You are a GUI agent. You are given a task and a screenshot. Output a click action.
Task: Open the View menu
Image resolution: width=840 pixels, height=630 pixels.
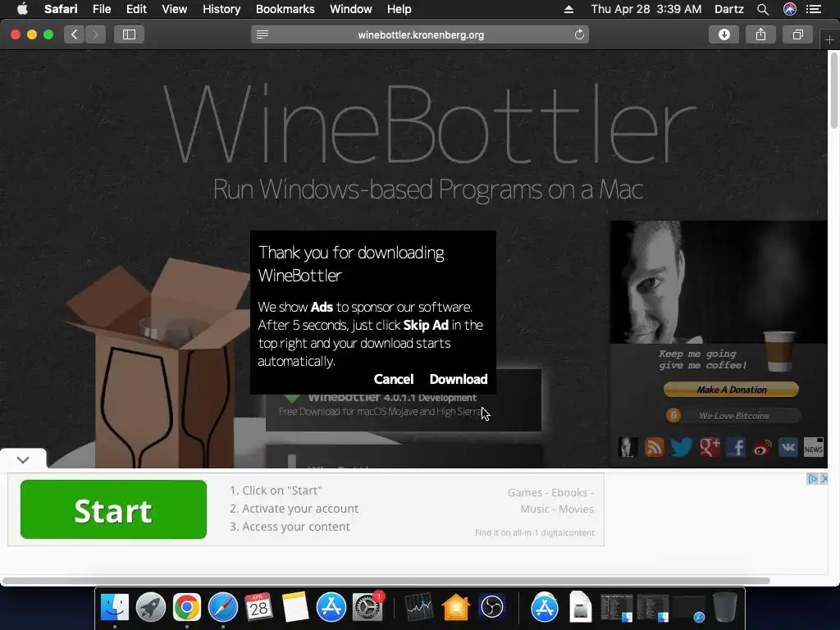(175, 9)
